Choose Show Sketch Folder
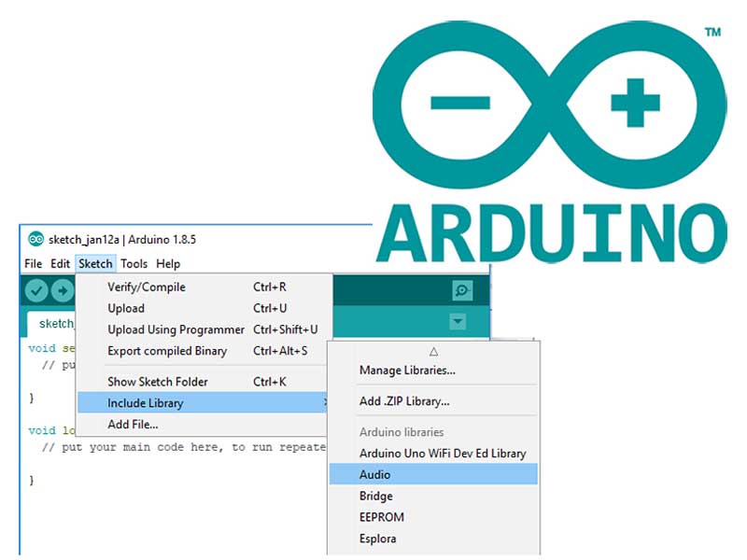 [x=159, y=382]
